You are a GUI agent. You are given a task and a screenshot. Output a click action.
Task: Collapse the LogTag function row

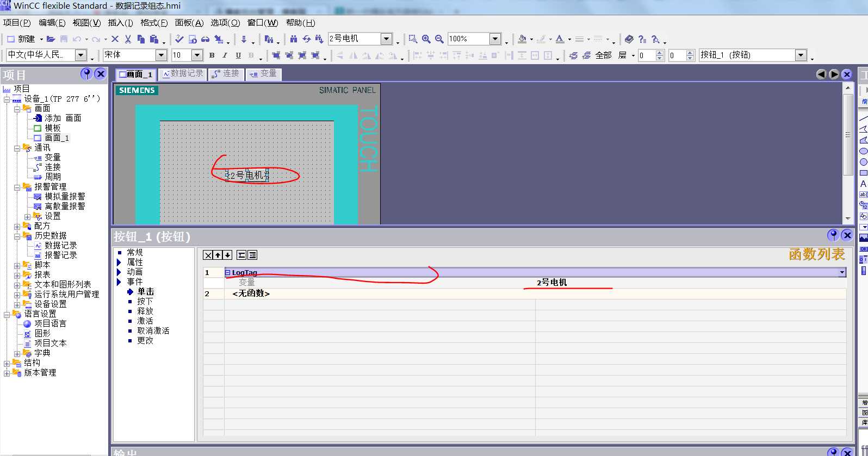point(228,273)
